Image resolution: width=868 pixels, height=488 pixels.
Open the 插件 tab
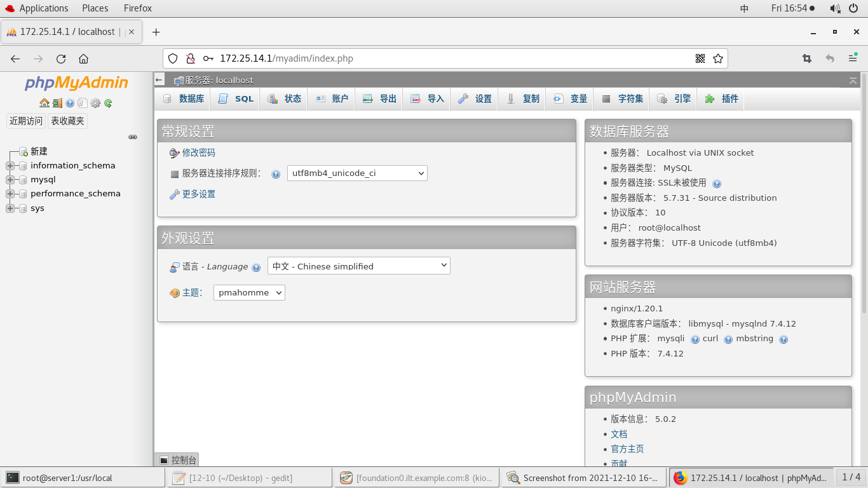[721, 98]
